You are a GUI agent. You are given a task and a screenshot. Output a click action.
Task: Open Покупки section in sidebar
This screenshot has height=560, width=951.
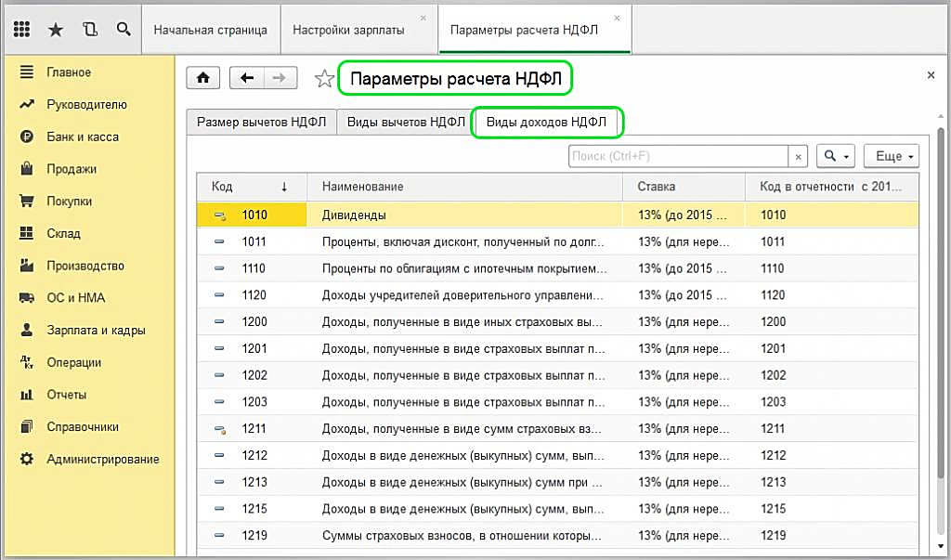[69, 202]
